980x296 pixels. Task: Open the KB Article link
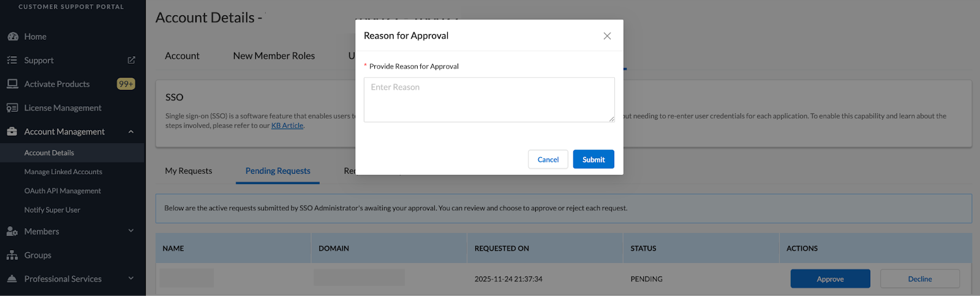287,125
